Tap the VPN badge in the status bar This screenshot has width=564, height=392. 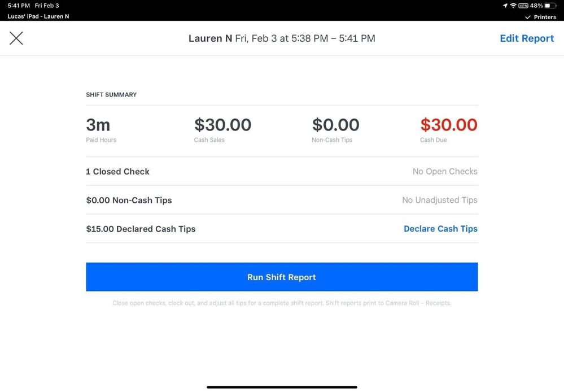[x=523, y=6]
